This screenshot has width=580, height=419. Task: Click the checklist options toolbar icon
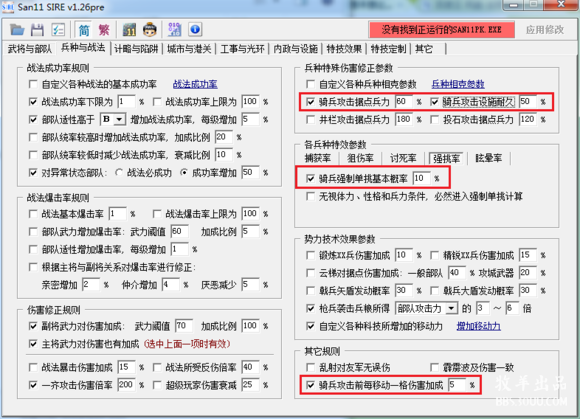(x=57, y=30)
